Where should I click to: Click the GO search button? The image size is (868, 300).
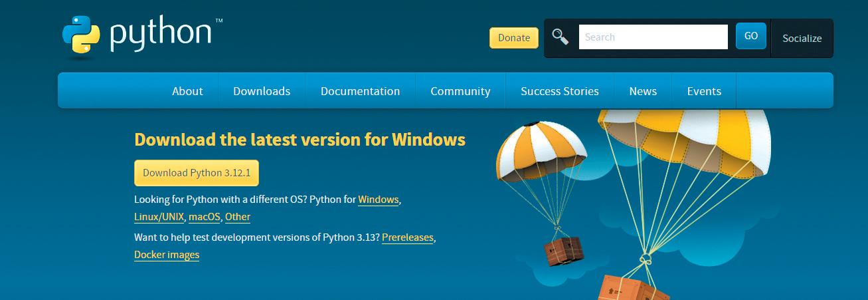click(751, 37)
